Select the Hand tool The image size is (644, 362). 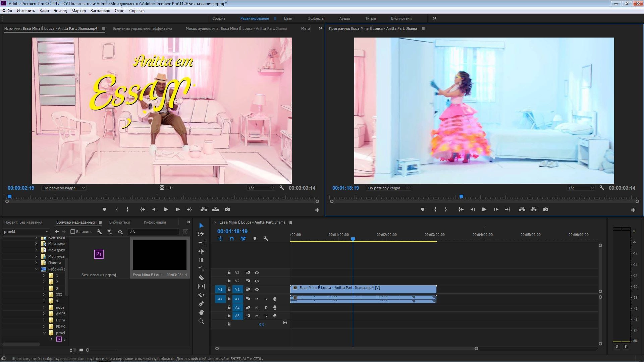(x=201, y=312)
